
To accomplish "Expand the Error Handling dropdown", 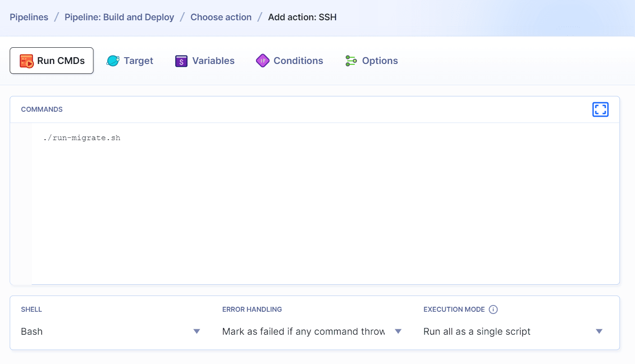I will tap(311, 332).
